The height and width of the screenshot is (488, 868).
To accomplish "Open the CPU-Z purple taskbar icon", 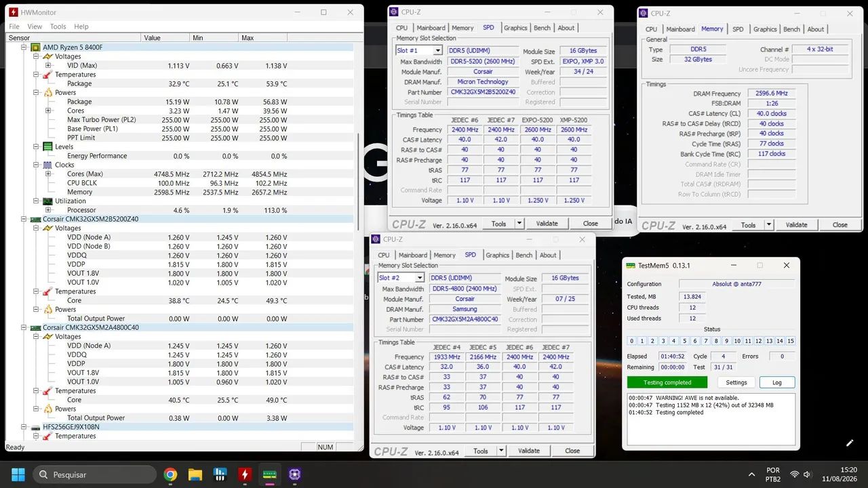I will point(294,474).
